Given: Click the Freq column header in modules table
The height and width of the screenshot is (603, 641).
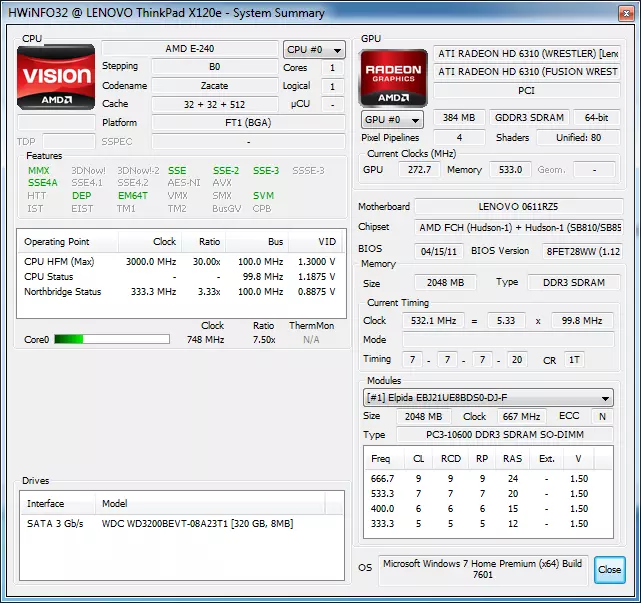Looking at the screenshot, I should tap(383, 459).
